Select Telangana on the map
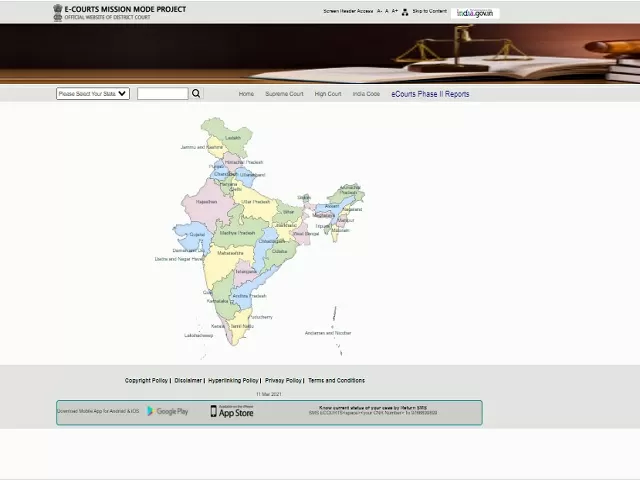The image size is (640, 480). coord(246,271)
